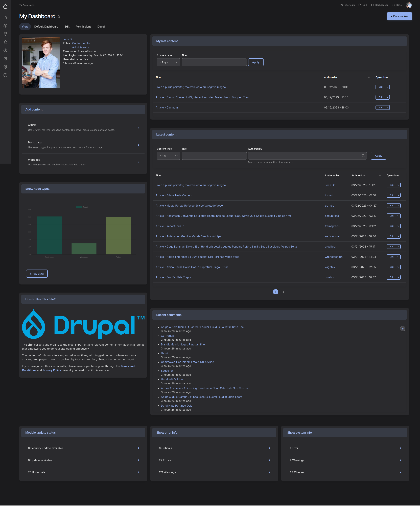Click the pencil edit icon in Recent comments
Image resolution: width=420 pixels, height=506 pixels.
coord(402,329)
